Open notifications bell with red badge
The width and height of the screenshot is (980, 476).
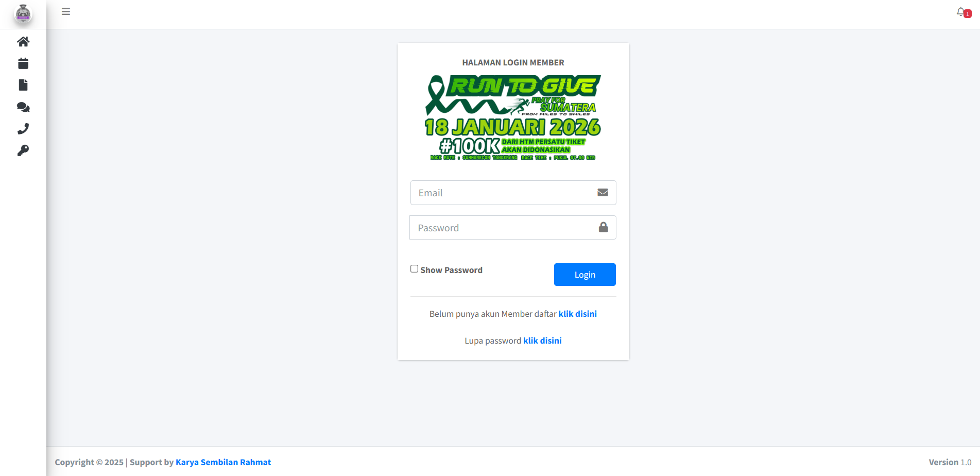(x=963, y=12)
